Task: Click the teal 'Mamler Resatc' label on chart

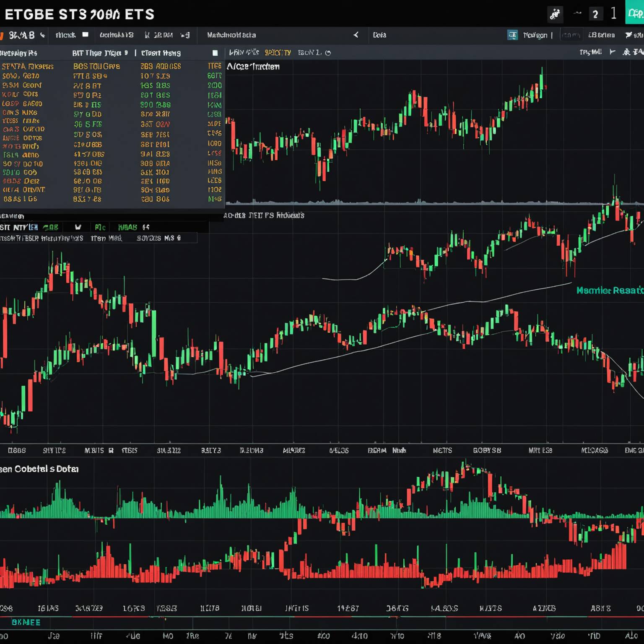Action: [610, 290]
